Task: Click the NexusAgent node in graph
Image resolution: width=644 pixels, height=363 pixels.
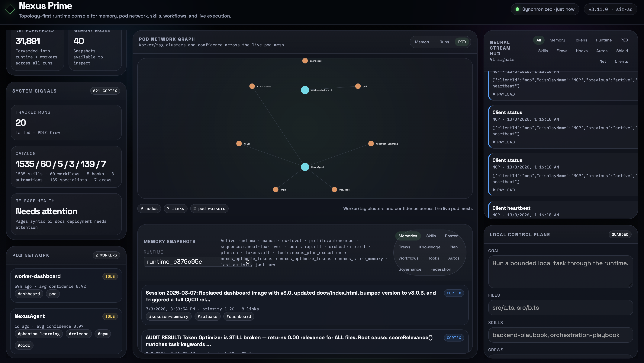Action: click(305, 167)
